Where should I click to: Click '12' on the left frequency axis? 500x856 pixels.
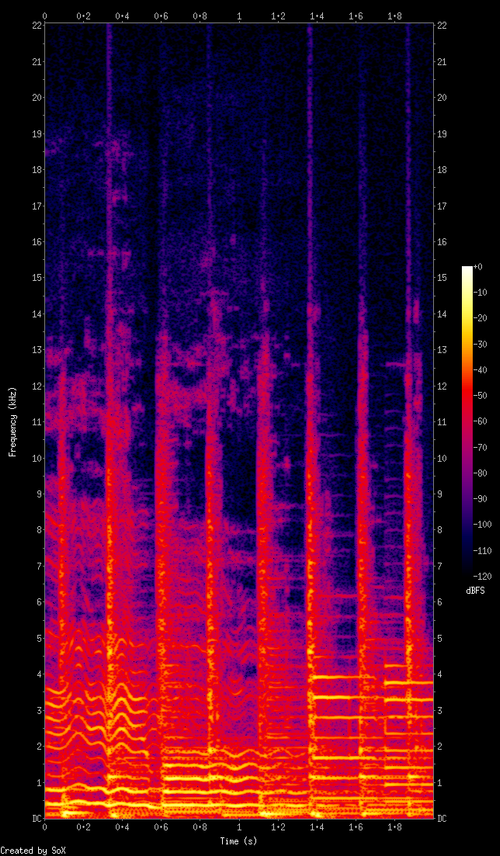click(35, 386)
